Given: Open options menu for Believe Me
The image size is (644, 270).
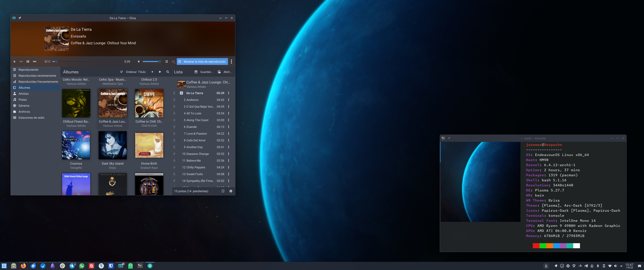Looking at the screenshot, I should pyautogui.click(x=229, y=160).
